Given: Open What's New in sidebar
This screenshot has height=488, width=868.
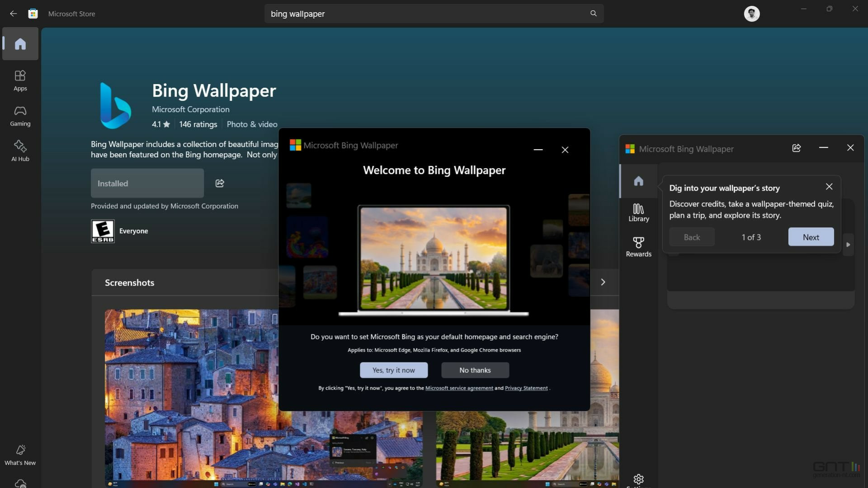Looking at the screenshot, I should (x=20, y=455).
